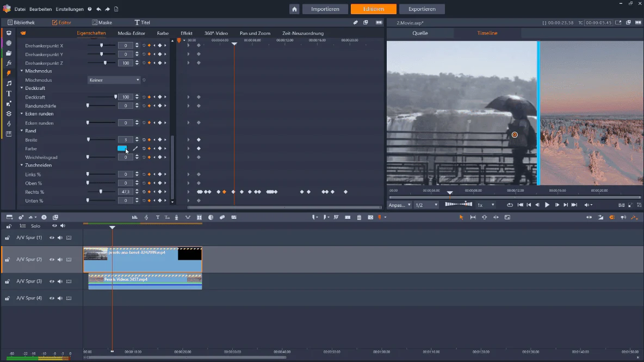This screenshot has height=362, width=644.
Task: Select the Pexels Videos 3457.mp4 clip
Action: [145, 282]
